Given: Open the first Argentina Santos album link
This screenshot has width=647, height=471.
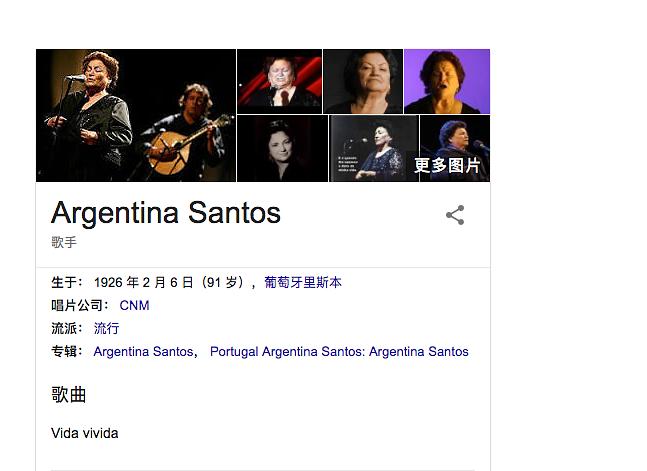Looking at the screenshot, I should coord(144,352).
